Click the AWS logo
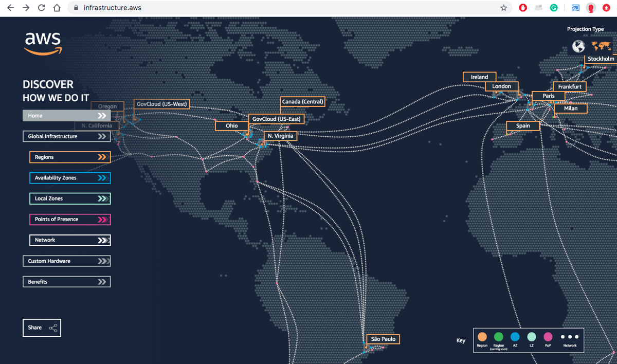 coord(43,44)
